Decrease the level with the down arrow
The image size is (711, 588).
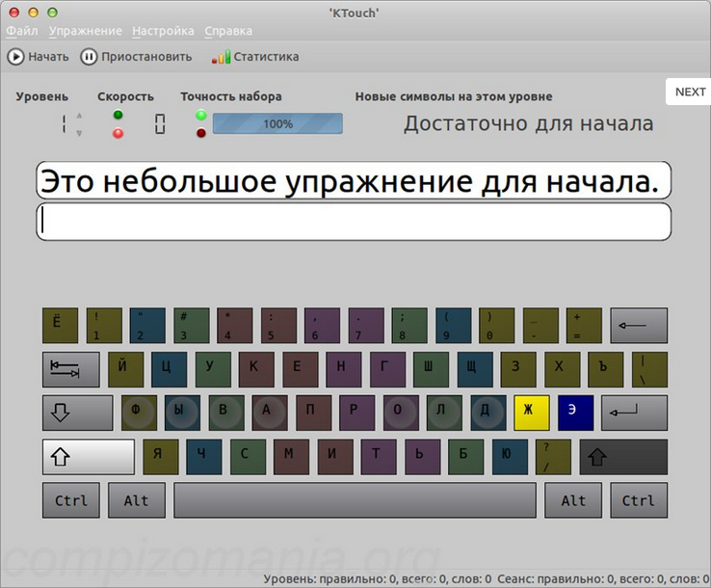(x=79, y=133)
